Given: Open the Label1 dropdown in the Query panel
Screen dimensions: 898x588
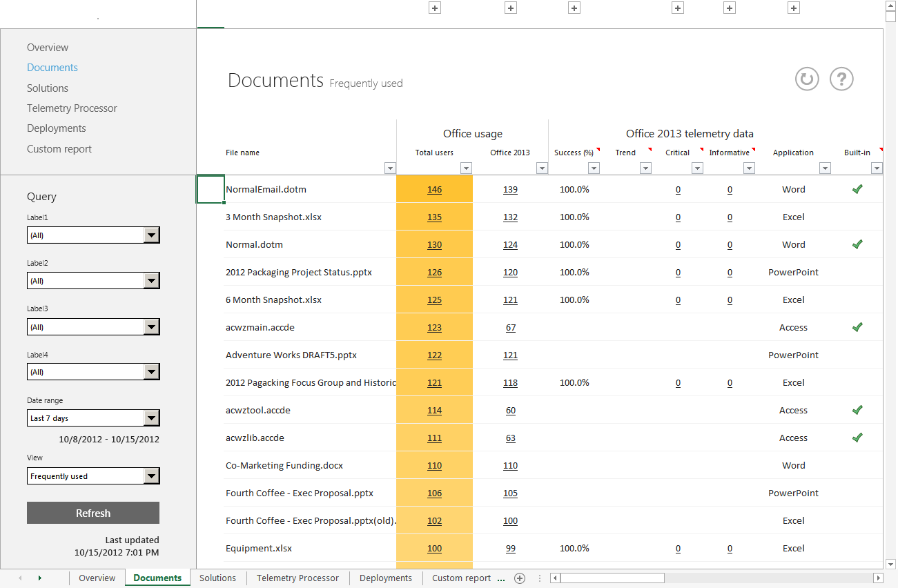Looking at the screenshot, I should [153, 235].
